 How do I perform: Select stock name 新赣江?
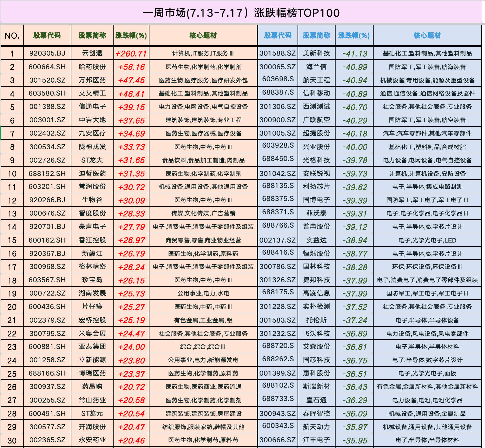pyautogui.click(x=92, y=253)
